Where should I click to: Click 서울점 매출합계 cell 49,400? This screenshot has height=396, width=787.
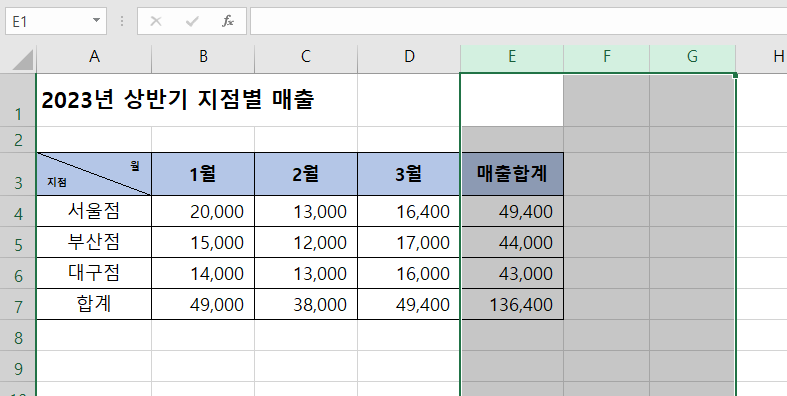(512, 211)
